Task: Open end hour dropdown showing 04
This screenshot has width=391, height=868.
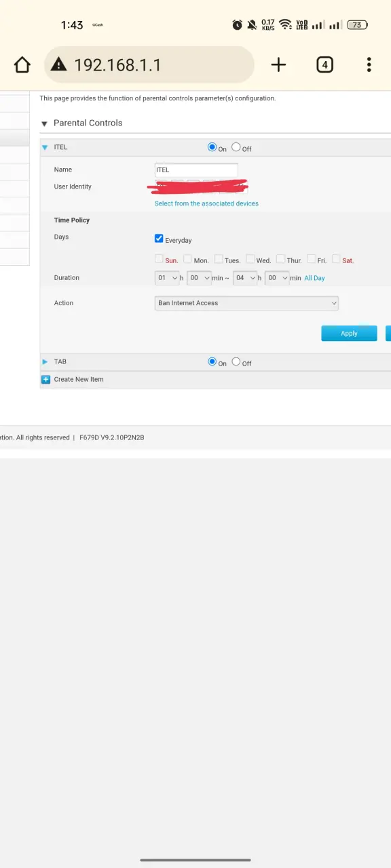Action: [x=245, y=278]
